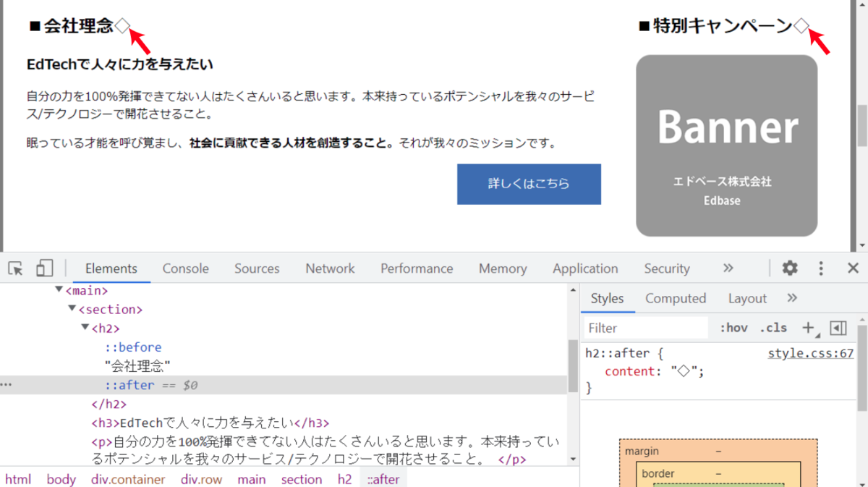Click the section breadcrumb
Screen dimensions: 868x487
302,479
